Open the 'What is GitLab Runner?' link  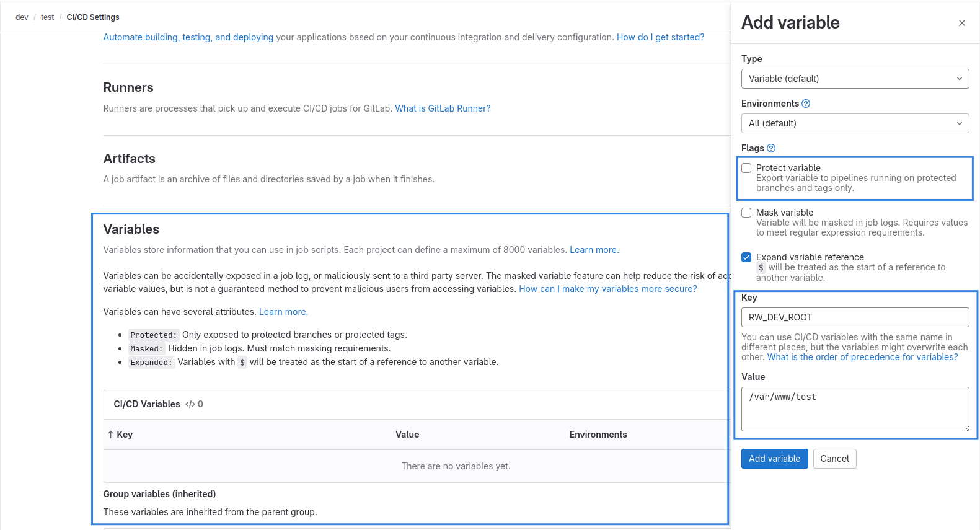(443, 108)
